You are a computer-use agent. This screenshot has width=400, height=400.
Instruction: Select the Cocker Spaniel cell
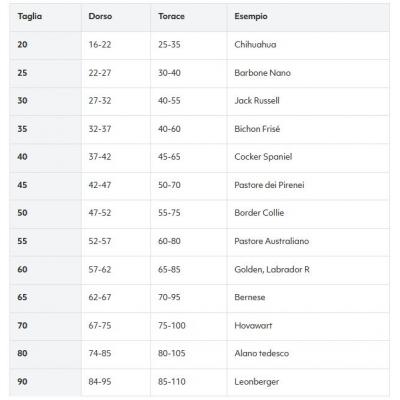tap(263, 157)
